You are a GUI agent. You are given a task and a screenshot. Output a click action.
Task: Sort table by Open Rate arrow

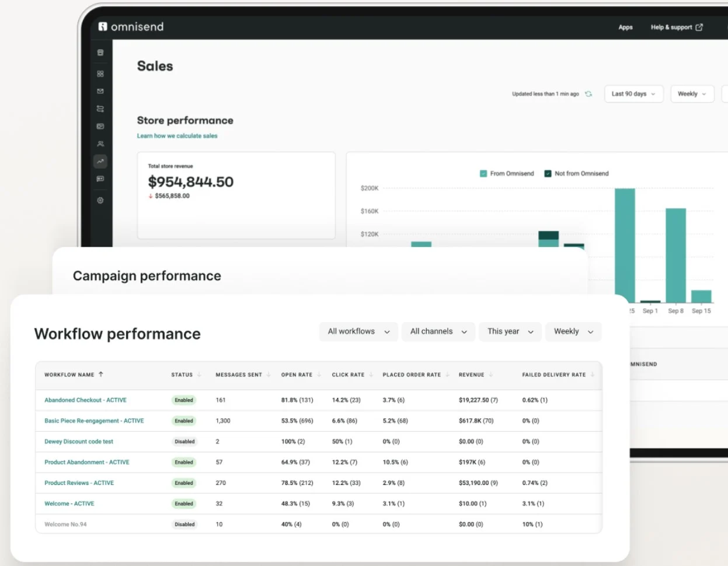(x=319, y=375)
